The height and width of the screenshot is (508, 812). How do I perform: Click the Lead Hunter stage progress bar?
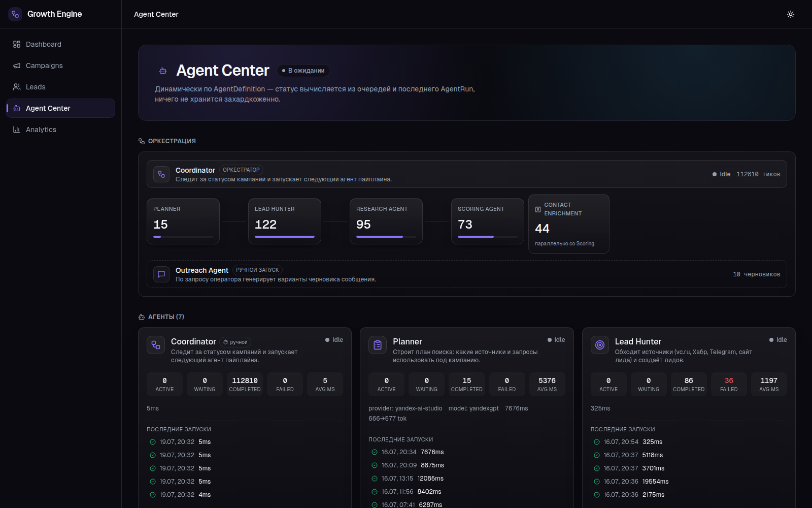click(x=285, y=237)
